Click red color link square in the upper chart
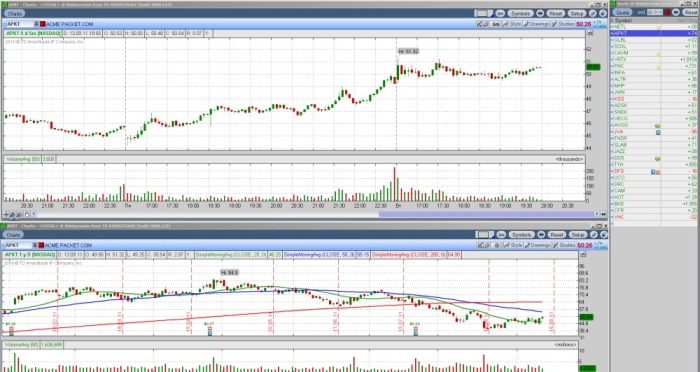The height and width of the screenshot is (372, 700). click(x=42, y=24)
